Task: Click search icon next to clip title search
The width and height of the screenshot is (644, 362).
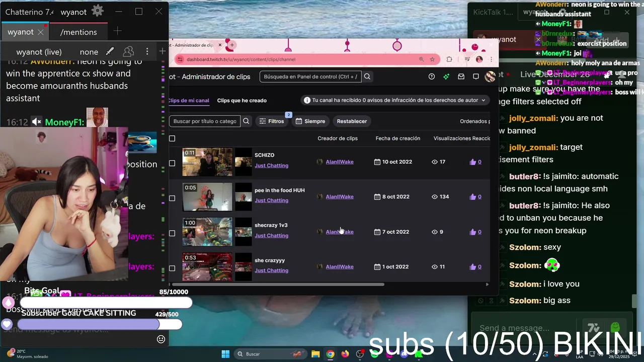Action: (x=246, y=121)
